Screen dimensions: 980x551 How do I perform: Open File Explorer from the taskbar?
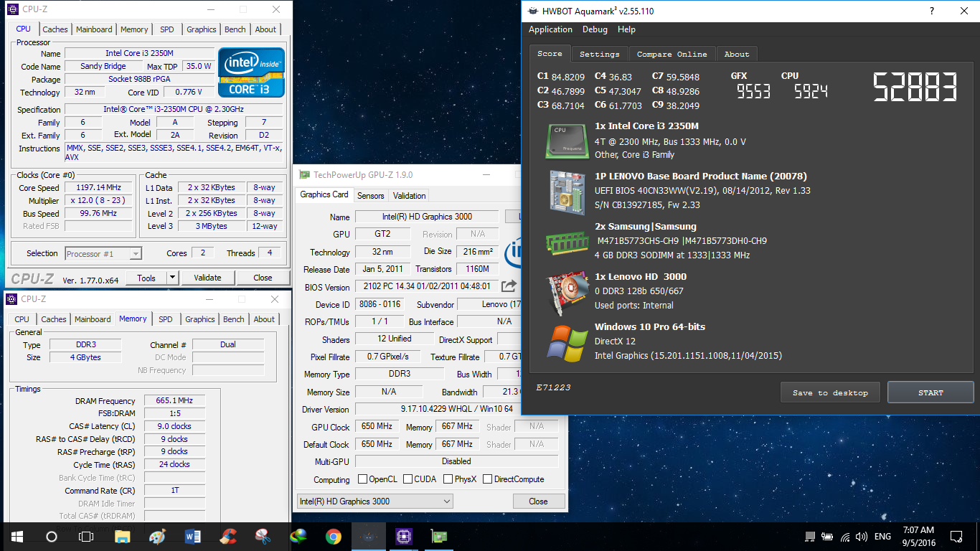click(x=123, y=536)
